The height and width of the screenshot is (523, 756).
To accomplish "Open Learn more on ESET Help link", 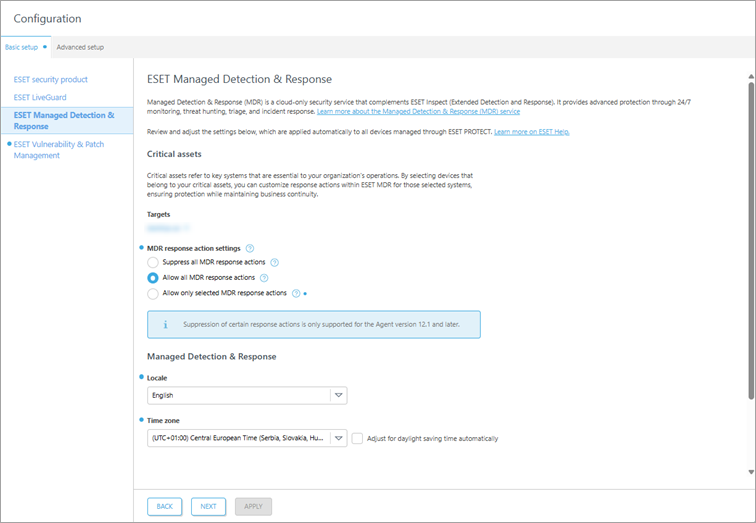I will (x=532, y=132).
